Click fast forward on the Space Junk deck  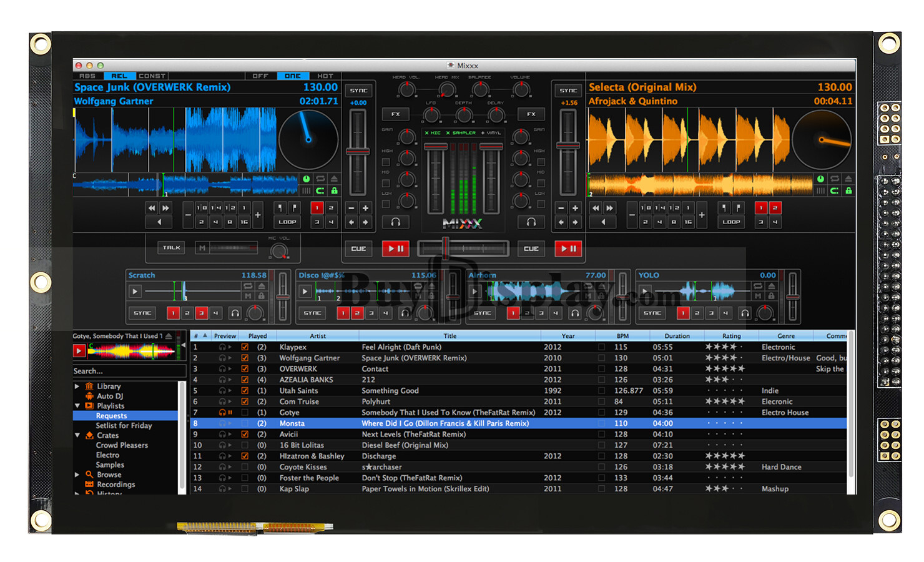[165, 208]
